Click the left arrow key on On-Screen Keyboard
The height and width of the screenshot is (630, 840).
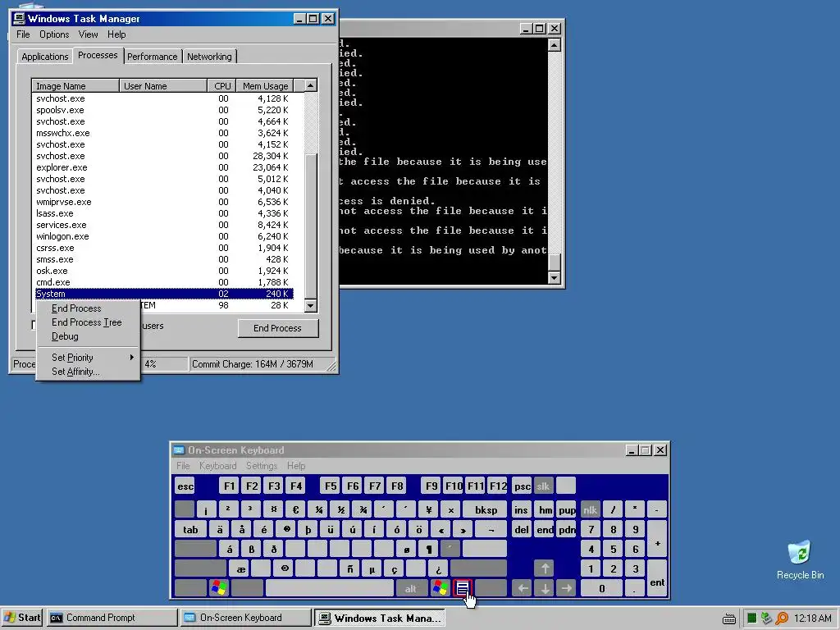[523, 588]
